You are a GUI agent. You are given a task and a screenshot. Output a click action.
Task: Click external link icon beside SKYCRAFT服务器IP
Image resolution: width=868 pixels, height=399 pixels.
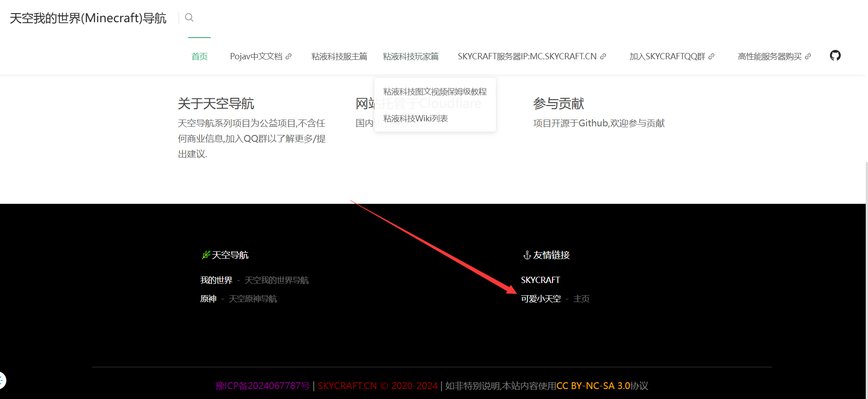(603, 57)
